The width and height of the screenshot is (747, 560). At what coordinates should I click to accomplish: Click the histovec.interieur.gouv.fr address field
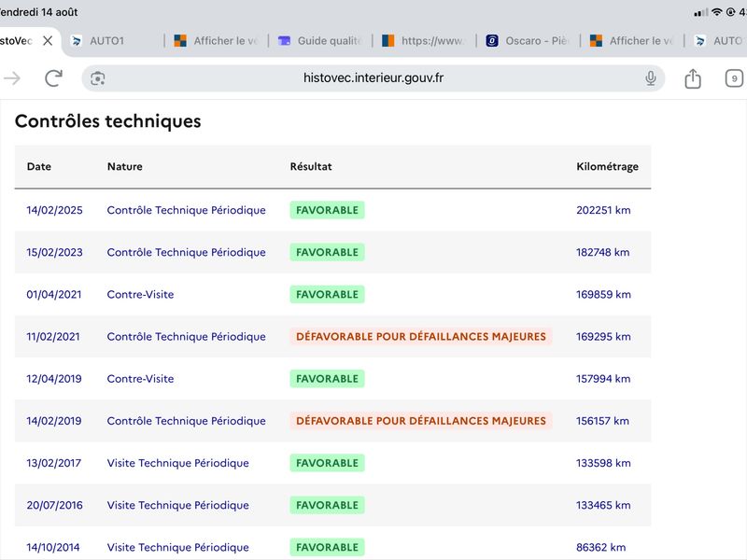tap(373, 78)
